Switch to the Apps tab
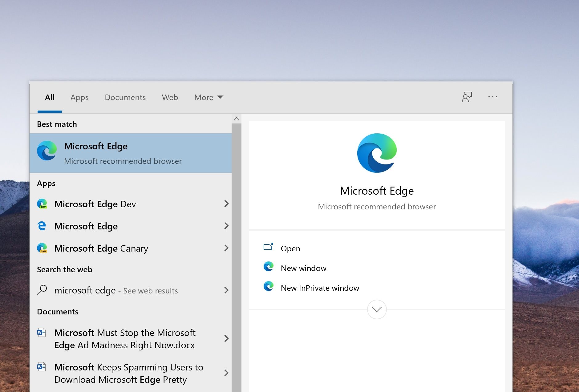This screenshot has height=392, width=579. coord(79,97)
